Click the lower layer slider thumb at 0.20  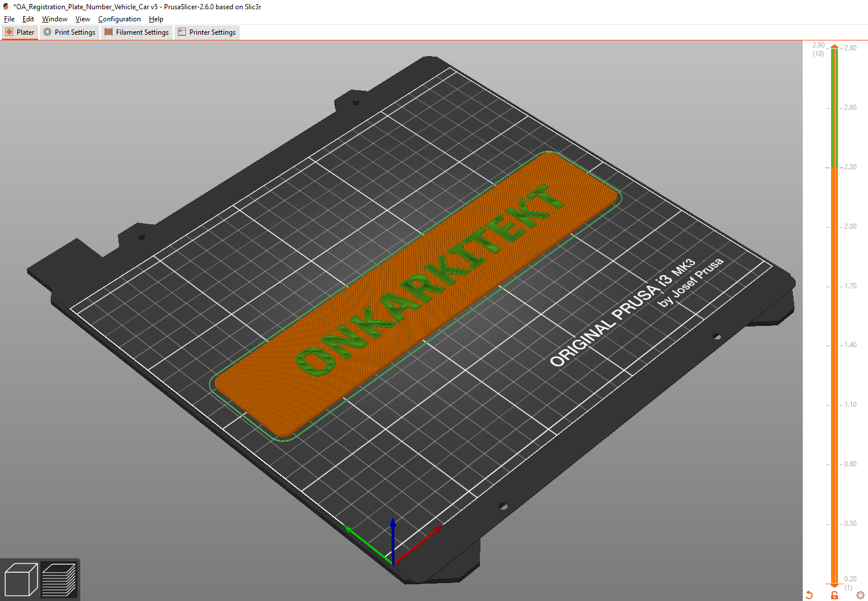[x=835, y=585]
